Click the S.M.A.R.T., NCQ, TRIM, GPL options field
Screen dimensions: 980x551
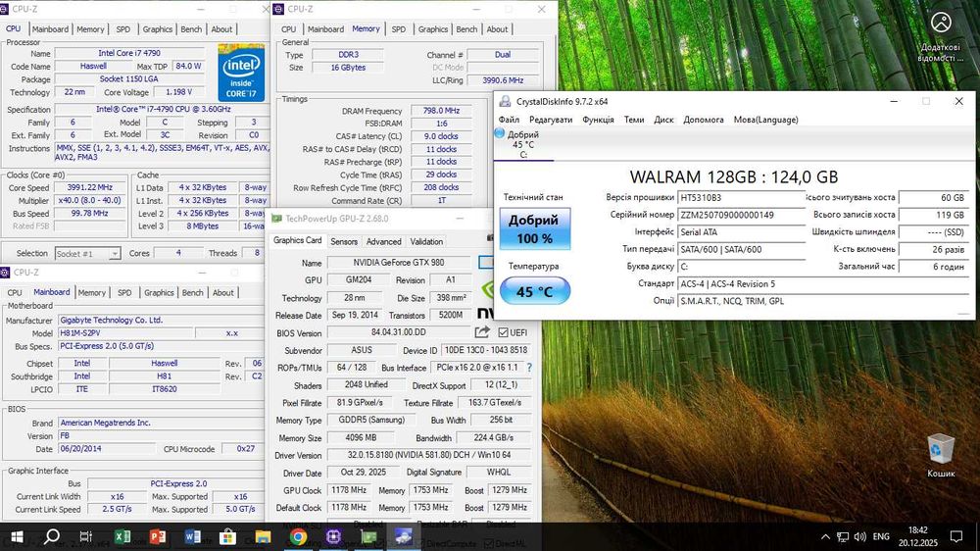823,301
